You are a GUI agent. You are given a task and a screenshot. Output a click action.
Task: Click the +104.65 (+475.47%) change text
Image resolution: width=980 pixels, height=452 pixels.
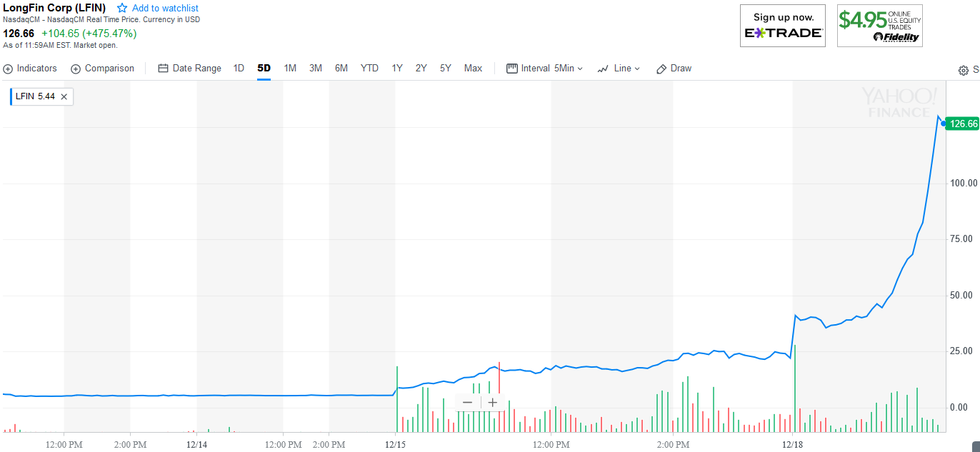coord(89,34)
